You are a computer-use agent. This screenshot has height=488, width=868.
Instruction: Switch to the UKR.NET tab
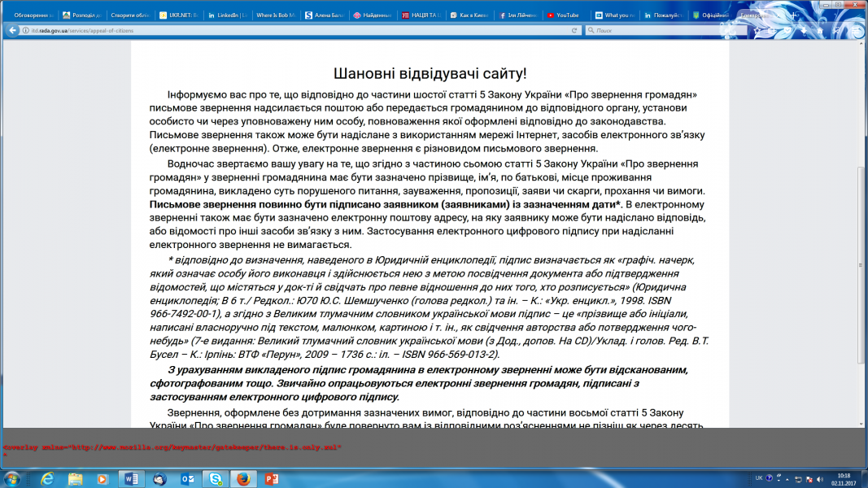point(178,15)
